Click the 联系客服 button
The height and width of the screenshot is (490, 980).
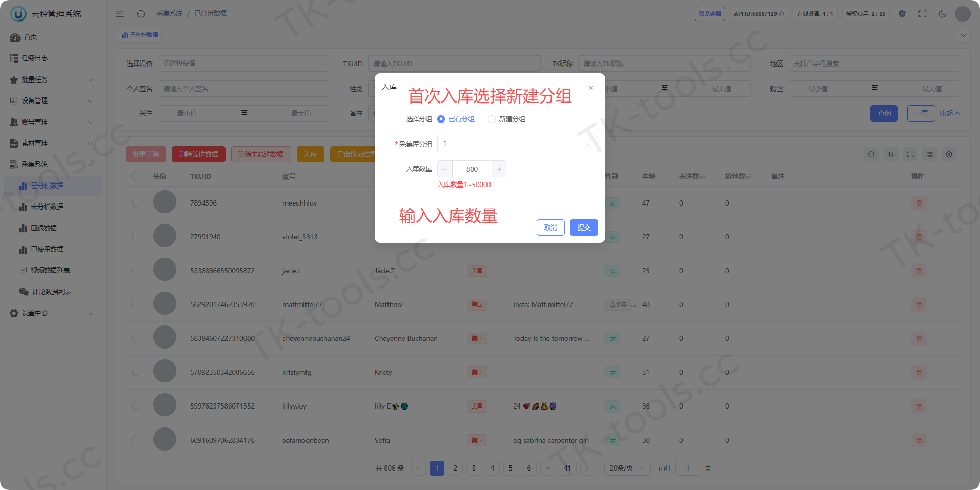(x=710, y=14)
